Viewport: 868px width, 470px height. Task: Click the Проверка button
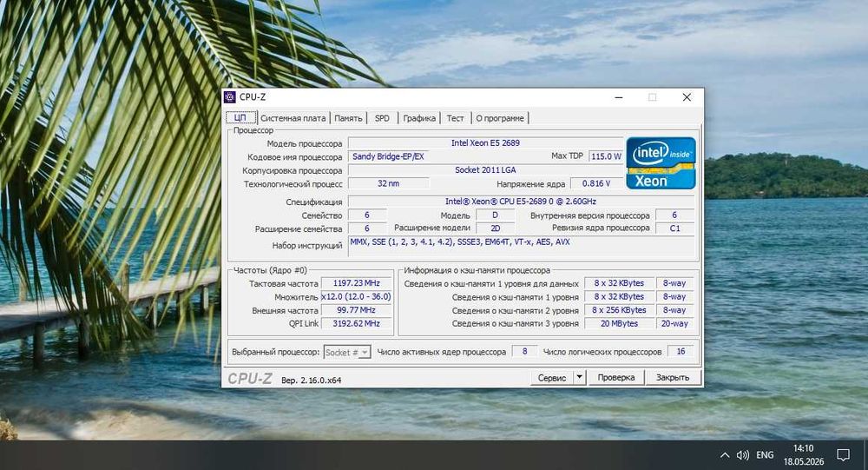tap(616, 377)
